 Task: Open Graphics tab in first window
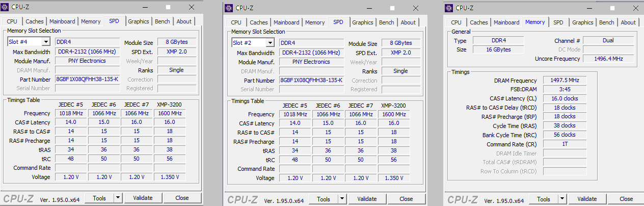139,21
